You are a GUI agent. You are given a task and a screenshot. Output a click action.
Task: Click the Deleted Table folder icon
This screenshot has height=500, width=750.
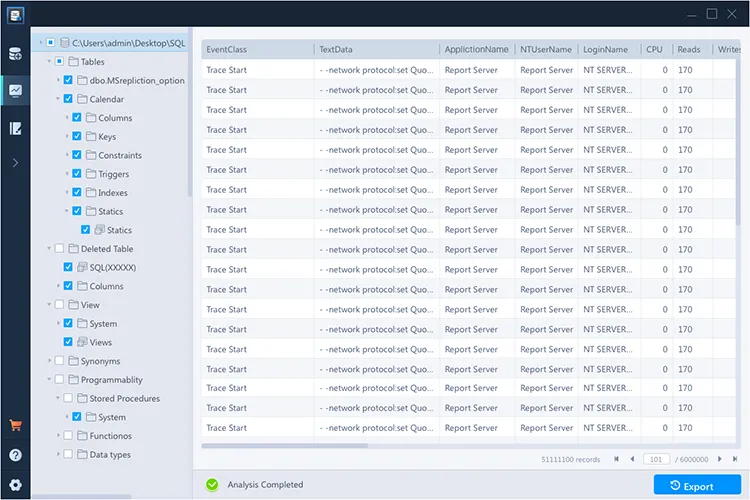(x=73, y=248)
